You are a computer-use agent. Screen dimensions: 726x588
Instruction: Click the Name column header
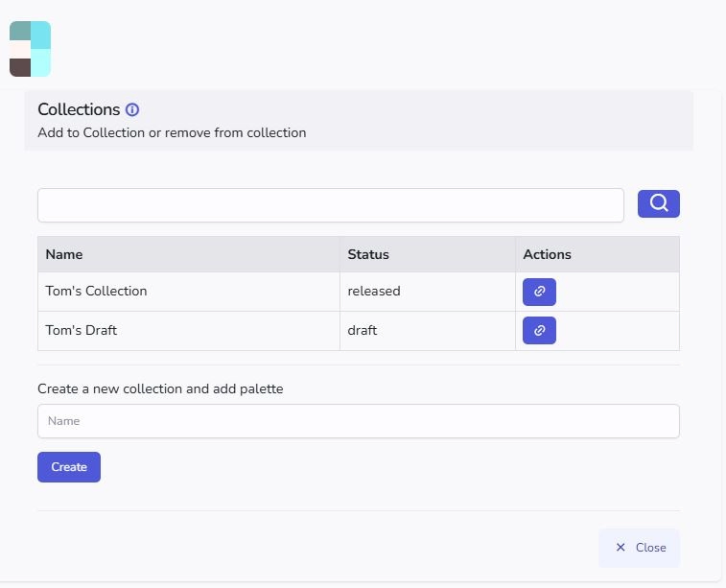click(189, 254)
